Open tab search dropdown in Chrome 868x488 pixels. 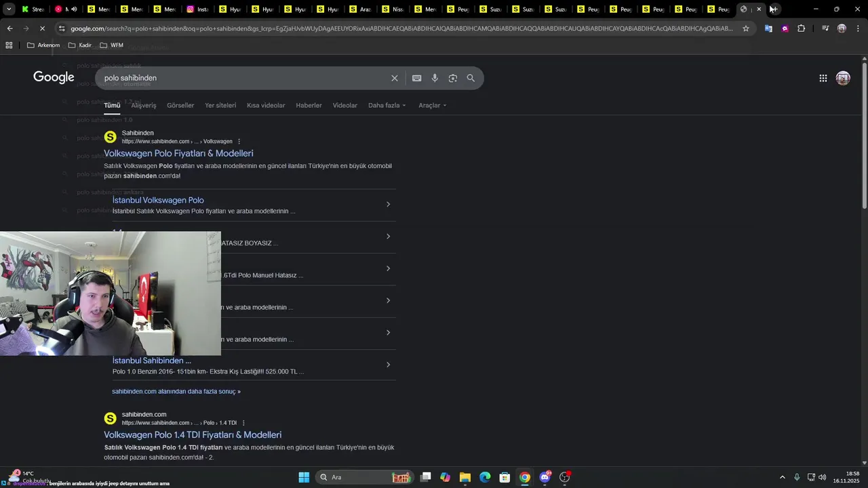click(x=9, y=9)
